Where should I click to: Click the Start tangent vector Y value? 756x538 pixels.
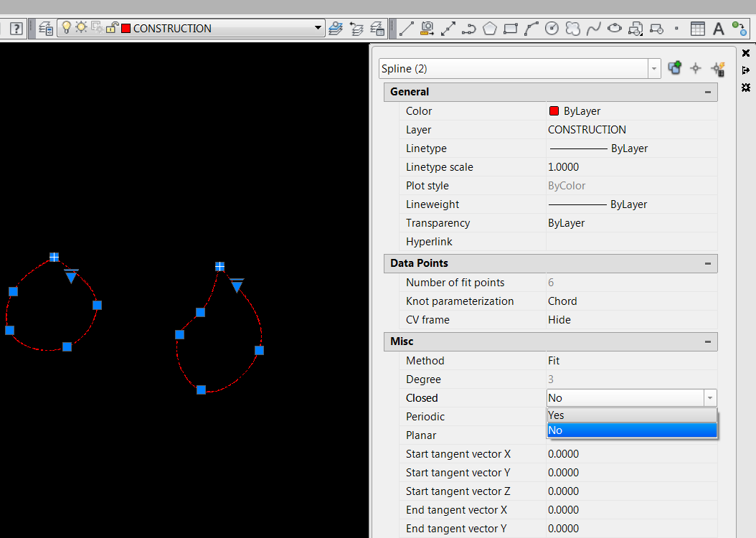click(x=632, y=473)
